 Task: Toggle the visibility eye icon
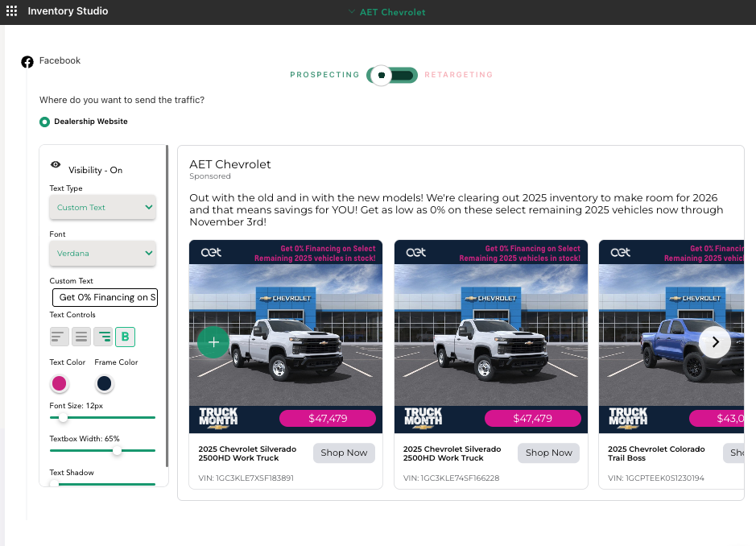[56, 164]
